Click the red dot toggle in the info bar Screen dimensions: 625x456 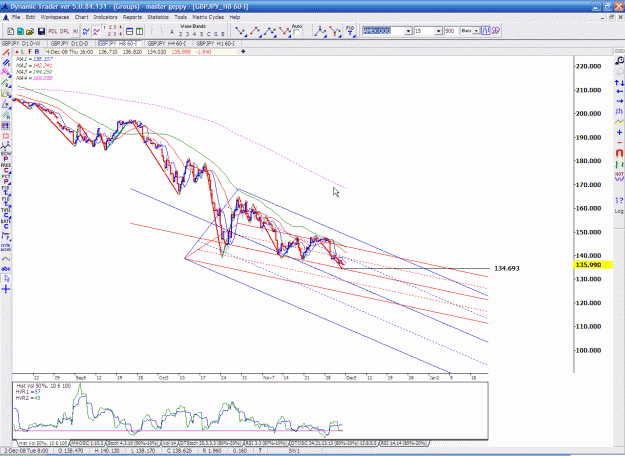coord(16,52)
